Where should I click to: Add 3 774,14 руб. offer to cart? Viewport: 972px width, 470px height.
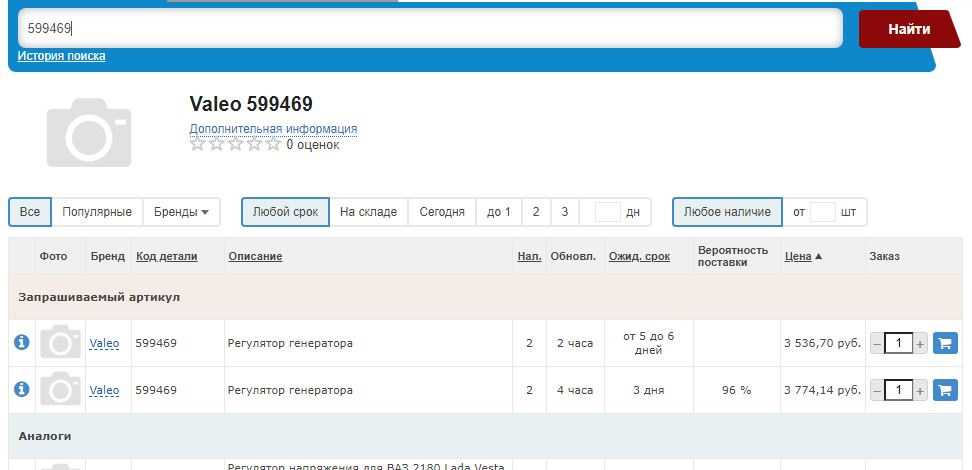(945, 390)
